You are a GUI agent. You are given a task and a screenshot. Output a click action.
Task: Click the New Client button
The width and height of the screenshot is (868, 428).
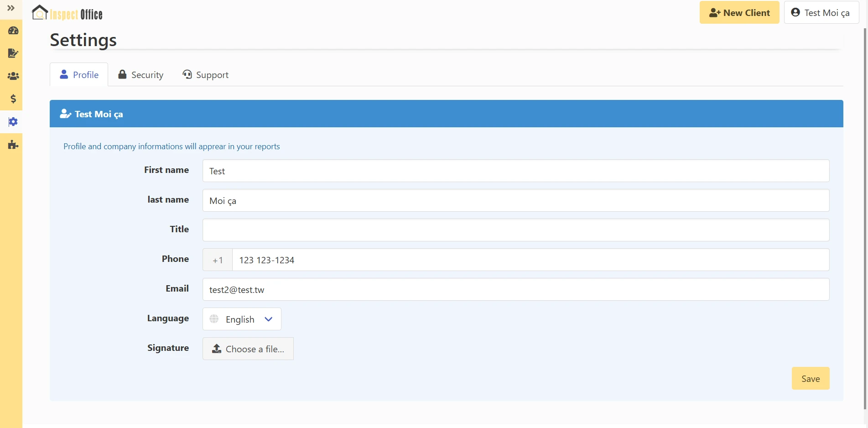[739, 13]
